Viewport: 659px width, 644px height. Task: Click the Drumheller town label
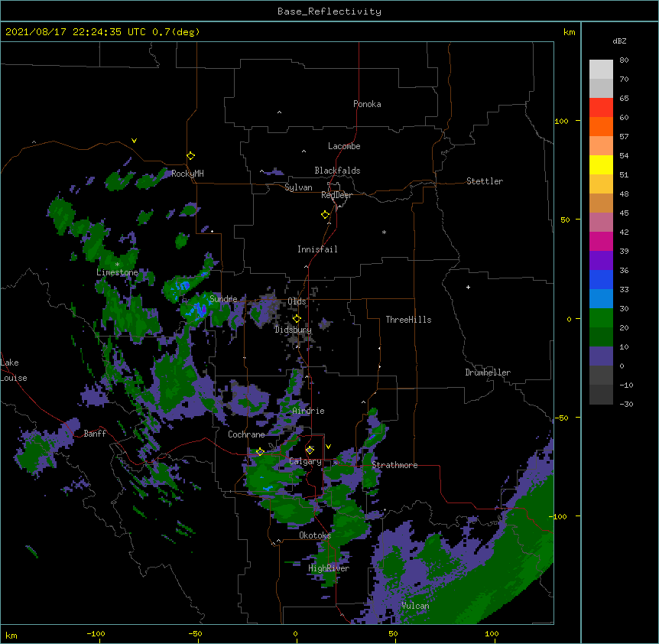[x=488, y=372]
